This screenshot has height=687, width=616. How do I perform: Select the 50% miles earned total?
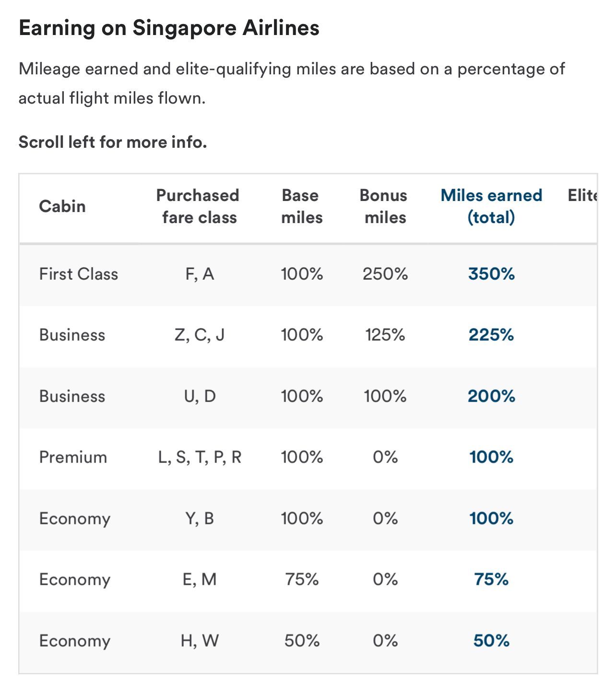(x=491, y=641)
